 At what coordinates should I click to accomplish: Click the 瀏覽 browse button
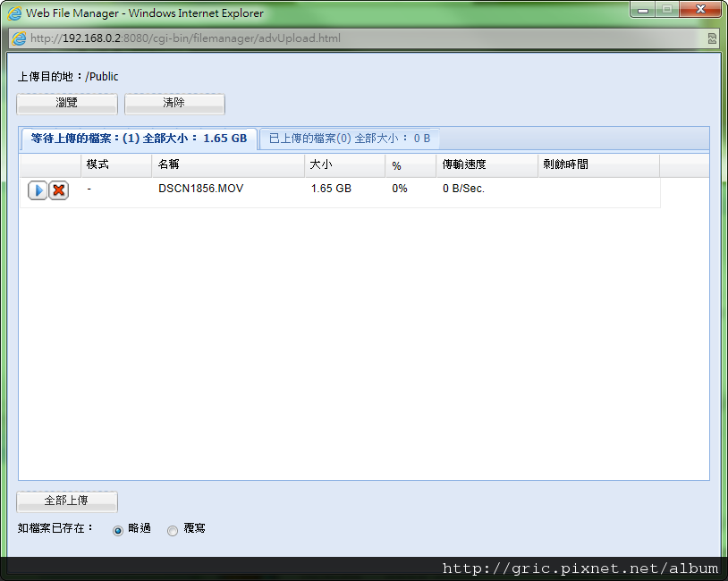tap(67, 104)
